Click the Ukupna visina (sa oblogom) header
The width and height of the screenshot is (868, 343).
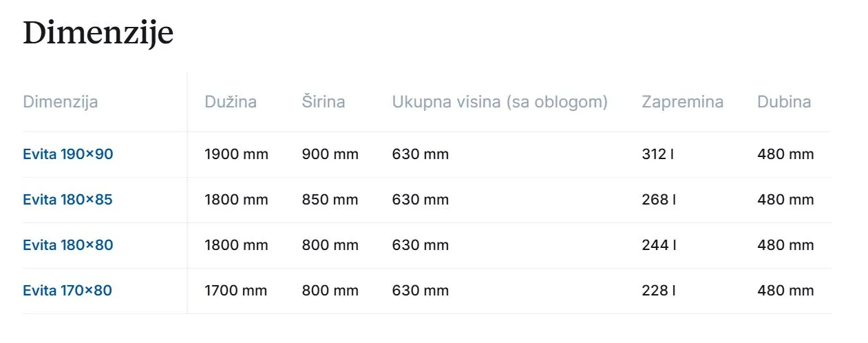click(500, 102)
